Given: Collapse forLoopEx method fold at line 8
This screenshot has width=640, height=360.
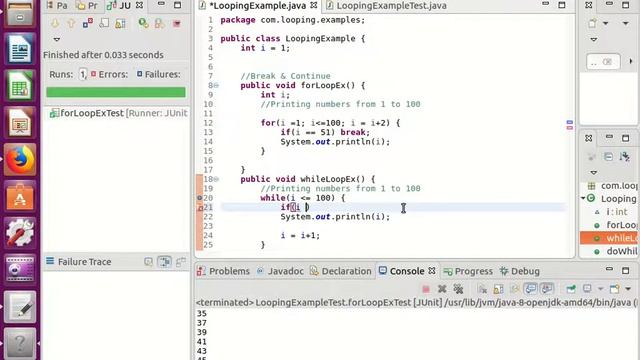Looking at the screenshot, I should click(x=216, y=85).
